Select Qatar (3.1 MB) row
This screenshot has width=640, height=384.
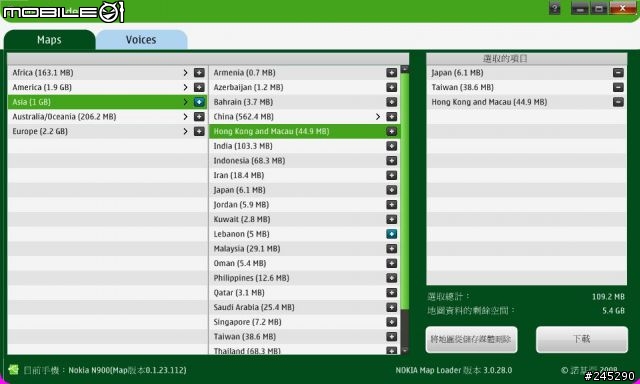point(304,293)
